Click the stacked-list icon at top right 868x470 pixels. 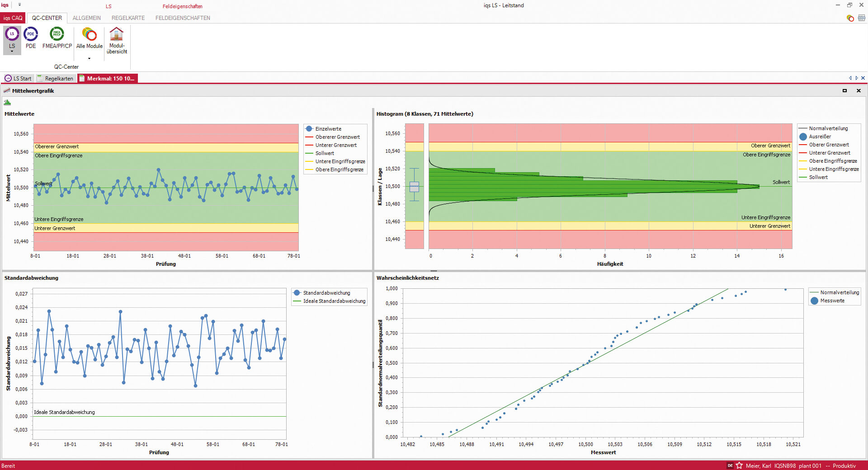(861, 18)
